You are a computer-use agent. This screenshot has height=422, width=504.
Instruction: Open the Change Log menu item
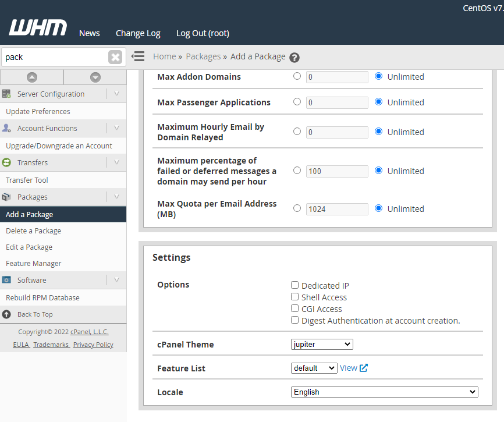coord(138,33)
